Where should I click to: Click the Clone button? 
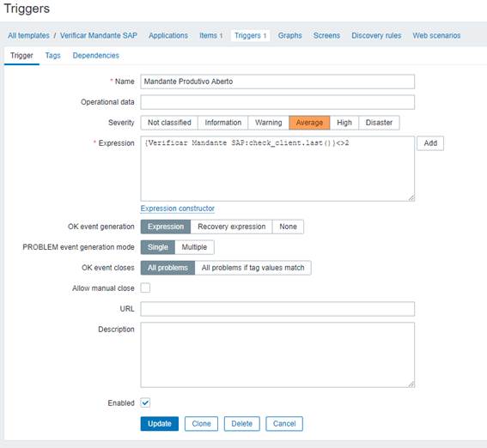[201, 423]
